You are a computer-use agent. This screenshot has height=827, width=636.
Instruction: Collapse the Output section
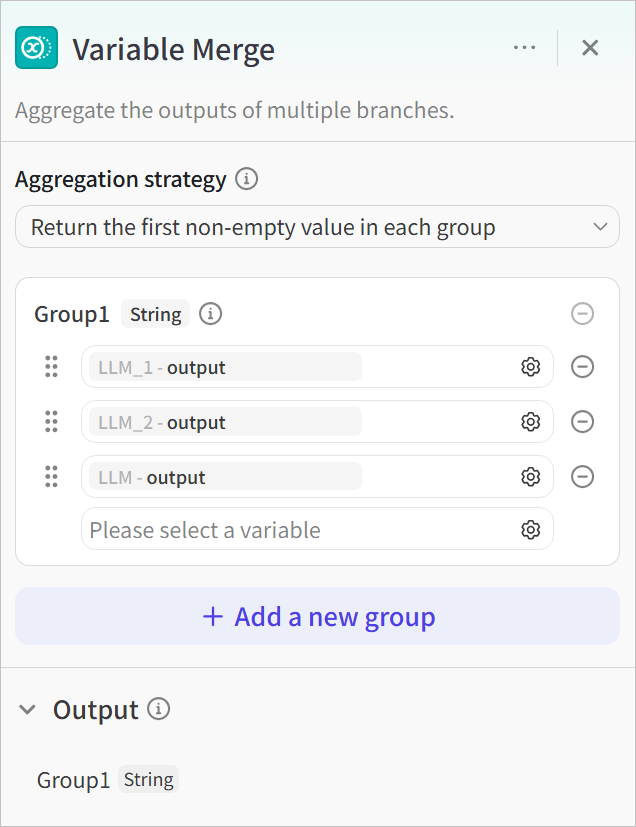pos(28,710)
